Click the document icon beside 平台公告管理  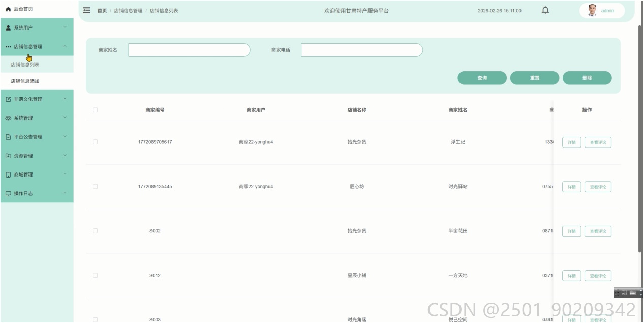pyautogui.click(x=8, y=137)
